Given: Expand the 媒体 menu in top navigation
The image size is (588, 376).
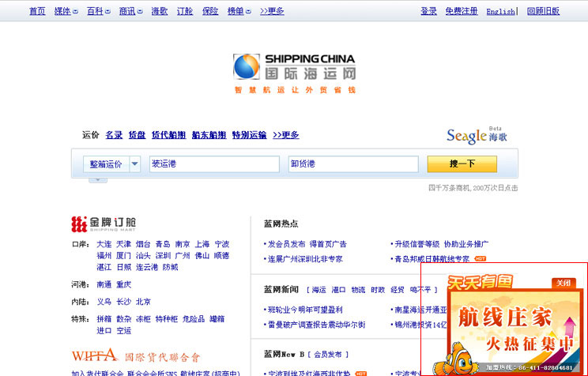Looking at the screenshot, I should pyautogui.click(x=66, y=11).
